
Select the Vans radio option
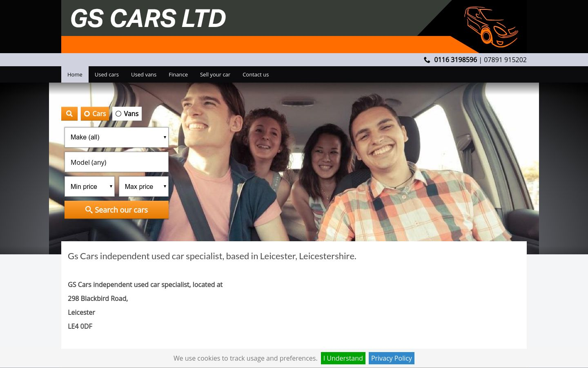click(127, 114)
